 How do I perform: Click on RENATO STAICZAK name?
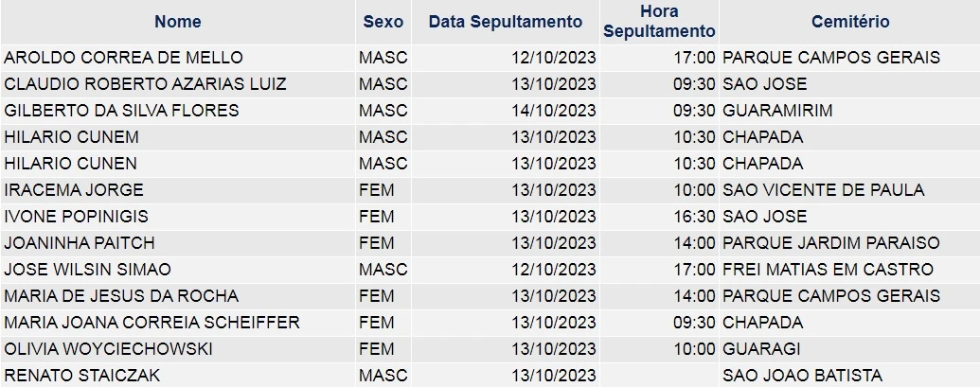(x=80, y=376)
